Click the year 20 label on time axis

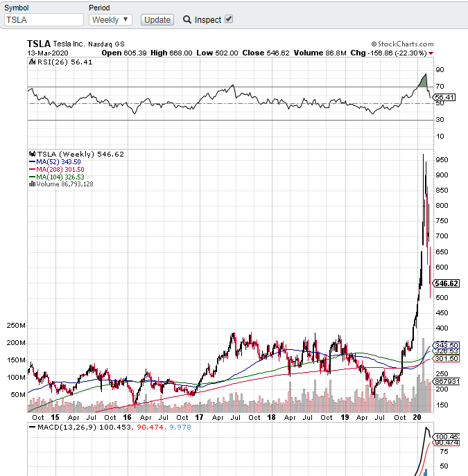417,417
